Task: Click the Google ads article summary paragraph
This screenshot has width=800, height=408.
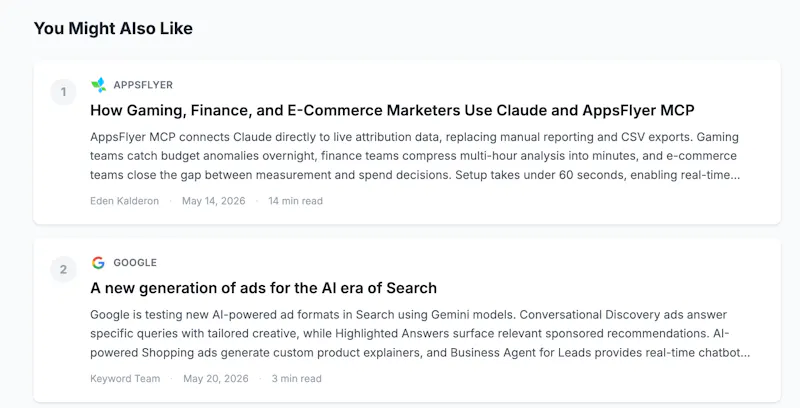Action: (x=420, y=334)
